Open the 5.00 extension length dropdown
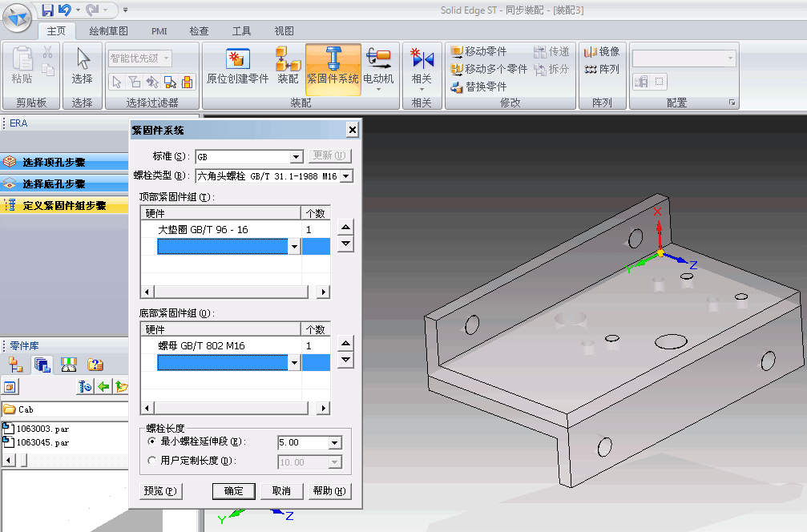This screenshot has width=807, height=532. (x=334, y=442)
